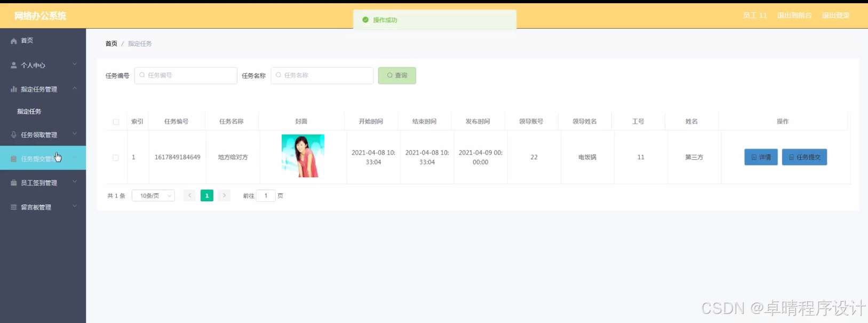Viewport: 868px width, 323px height.
Task: Open 首页 in the sidebar
Action: 43,41
